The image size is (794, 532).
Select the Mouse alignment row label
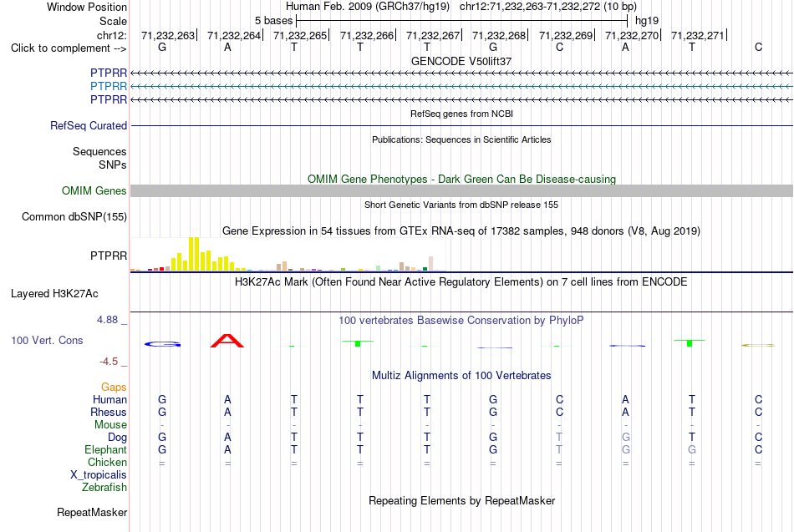[x=110, y=425]
